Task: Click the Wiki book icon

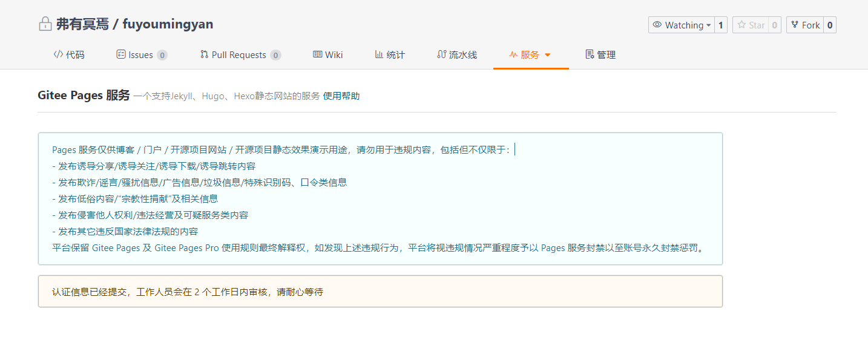Action: 317,54
